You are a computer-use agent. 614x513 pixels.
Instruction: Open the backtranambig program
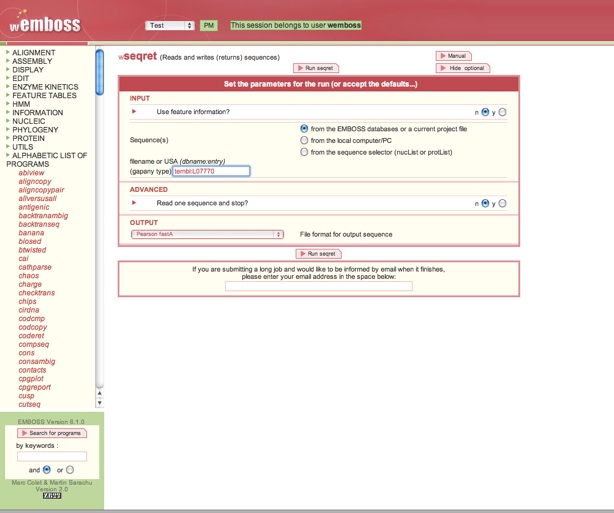click(43, 216)
